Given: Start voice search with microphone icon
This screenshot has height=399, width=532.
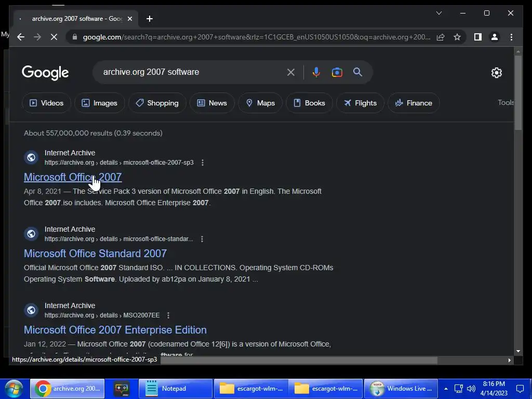Looking at the screenshot, I should pyautogui.click(x=316, y=72).
